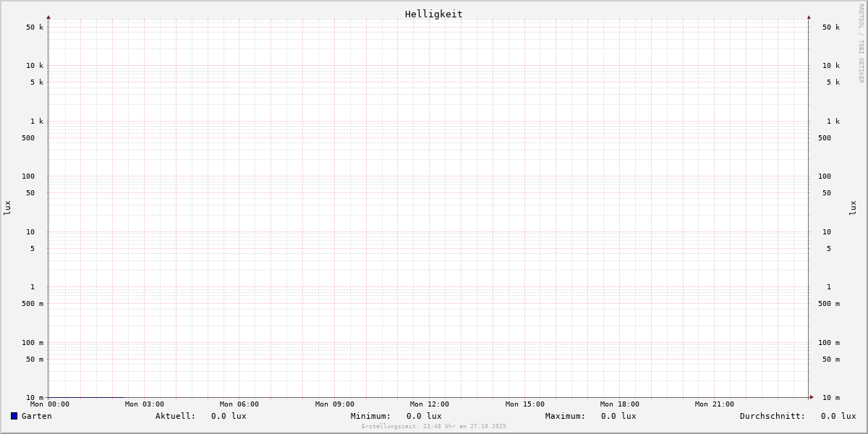
Task: Click the "50 k" label on left axis
Action: [x=35, y=27]
